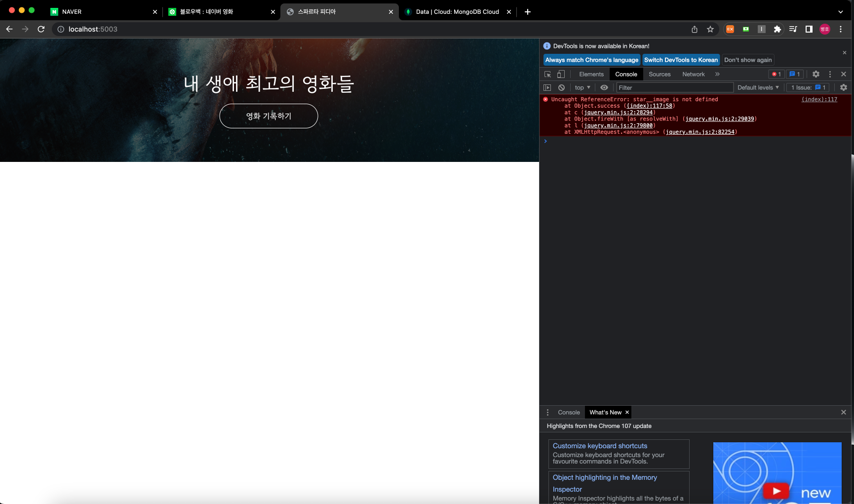Viewport: 854px width, 504px height.
Task: Click Don't show again
Action: (x=748, y=60)
